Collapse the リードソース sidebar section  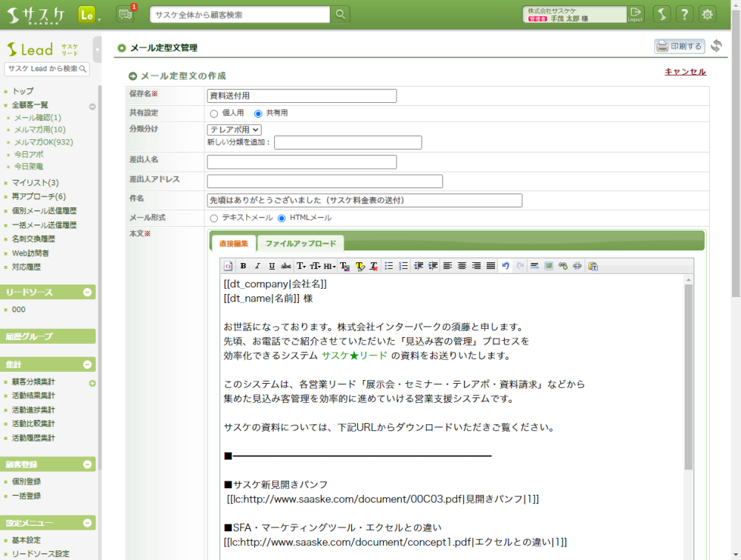(87, 293)
